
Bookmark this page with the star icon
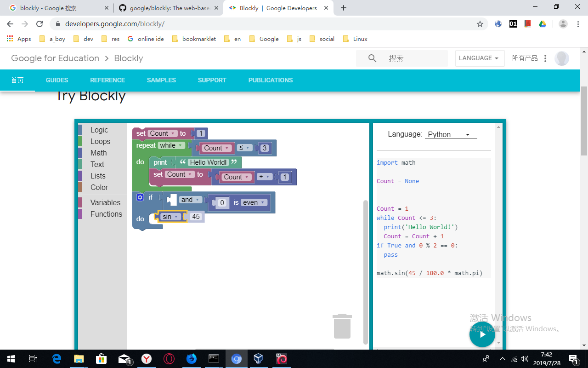click(480, 24)
